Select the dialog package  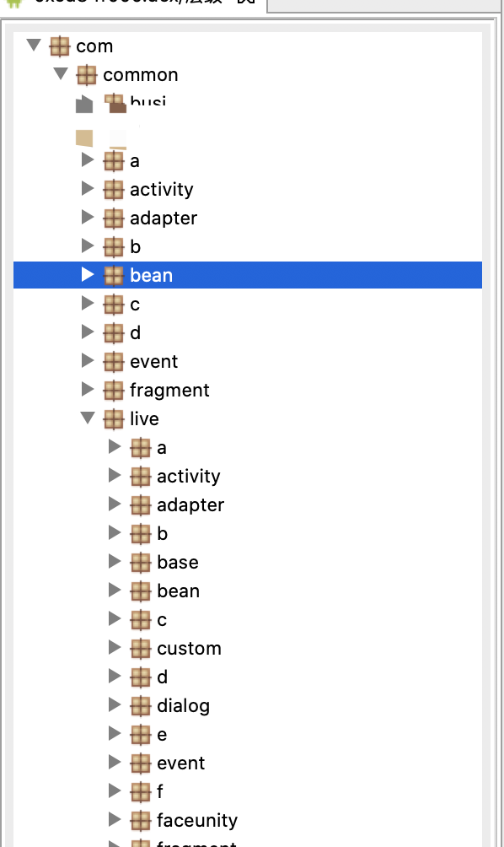coord(184,706)
